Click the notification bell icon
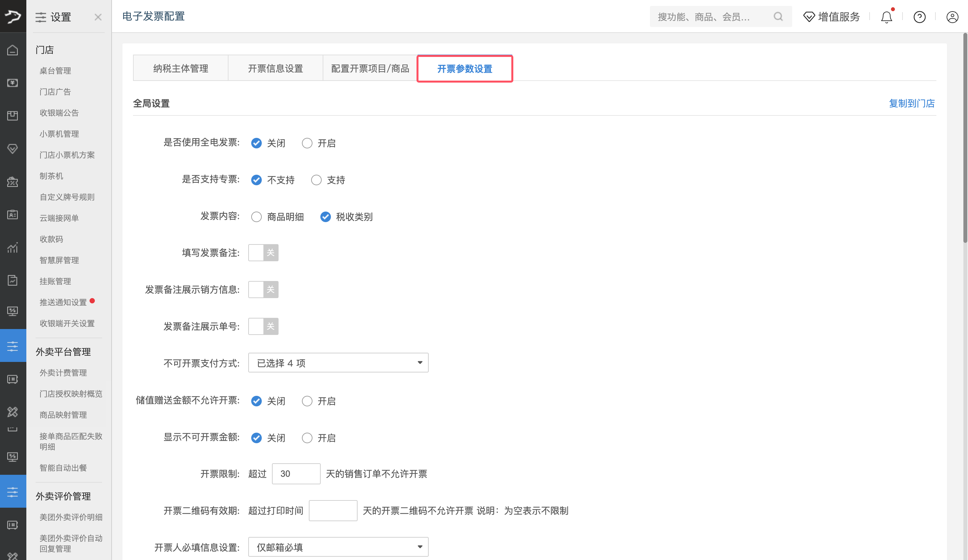This screenshot has height=560, width=968. click(x=887, y=17)
